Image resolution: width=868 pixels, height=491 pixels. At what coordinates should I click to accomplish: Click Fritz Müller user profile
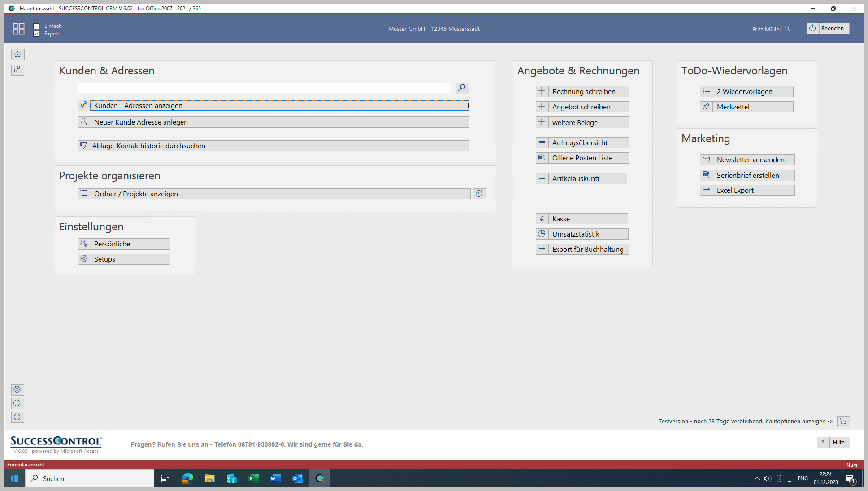(771, 29)
